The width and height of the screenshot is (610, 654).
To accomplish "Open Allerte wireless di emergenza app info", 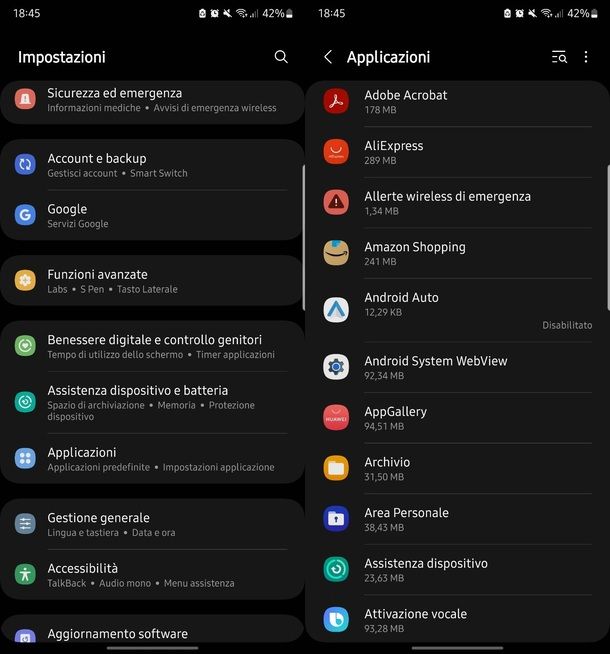I will [457, 203].
